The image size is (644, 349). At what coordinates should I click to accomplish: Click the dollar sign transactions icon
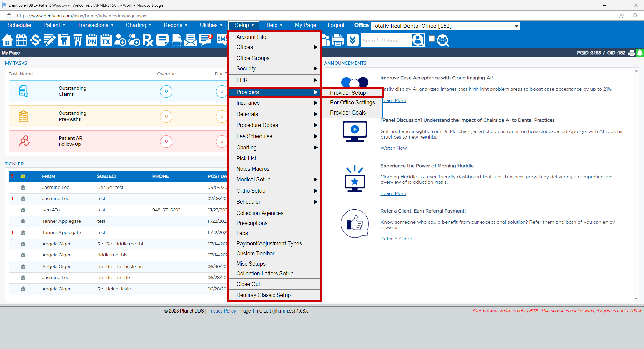pos(35,40)
